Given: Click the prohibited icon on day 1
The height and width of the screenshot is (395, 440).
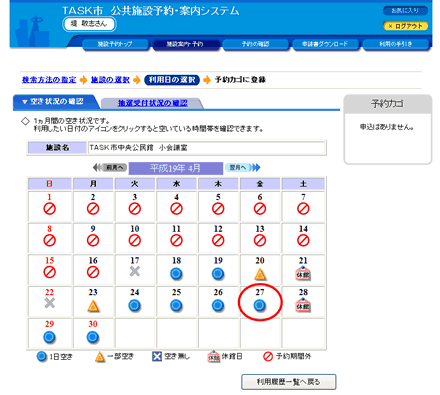Looking at the screenshot, I should [50, 209].
